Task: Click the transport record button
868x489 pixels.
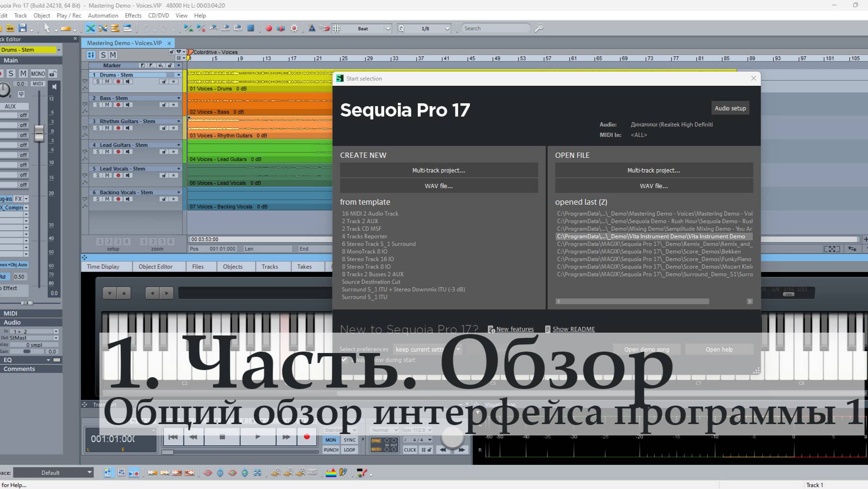Action: (x=307, y=437)
